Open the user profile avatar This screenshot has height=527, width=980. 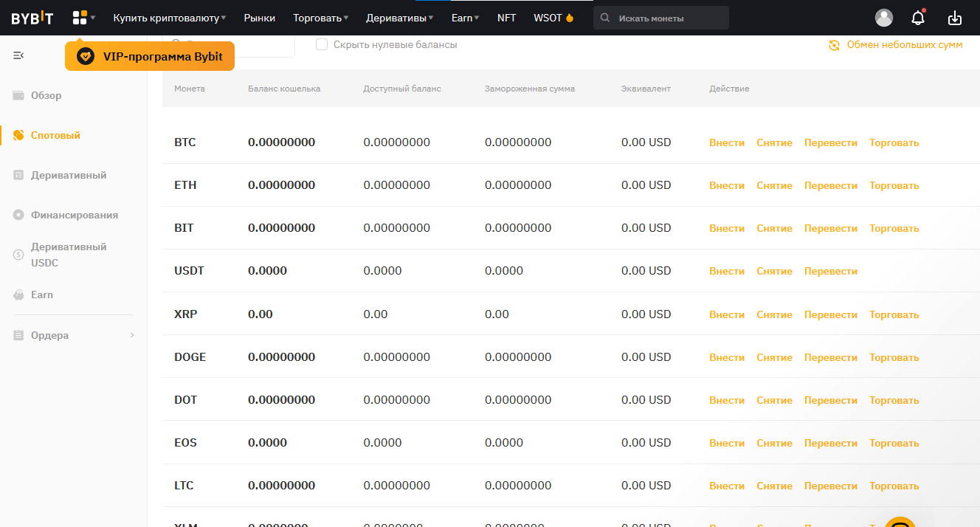[x=883, y=18]
